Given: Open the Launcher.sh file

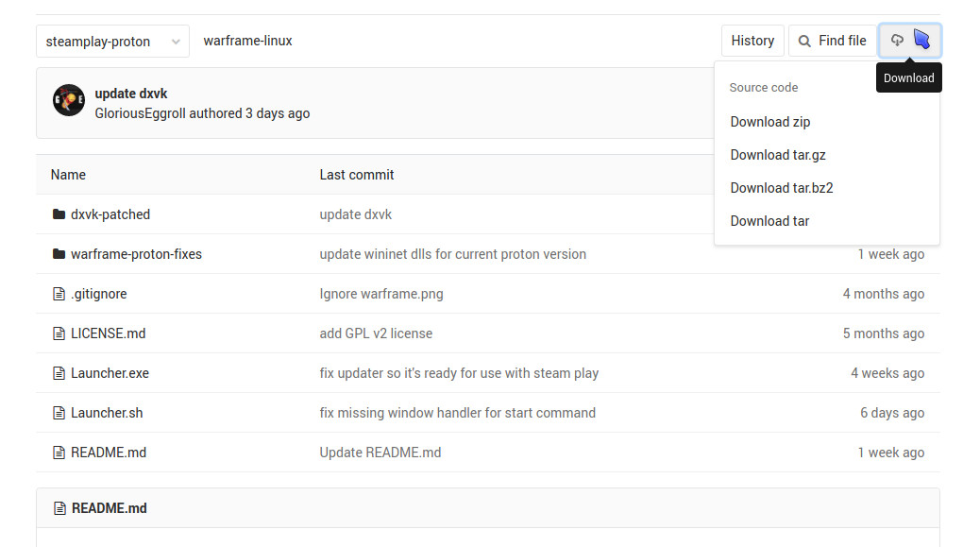Looking at the screenshot, I should click(107, 413).
